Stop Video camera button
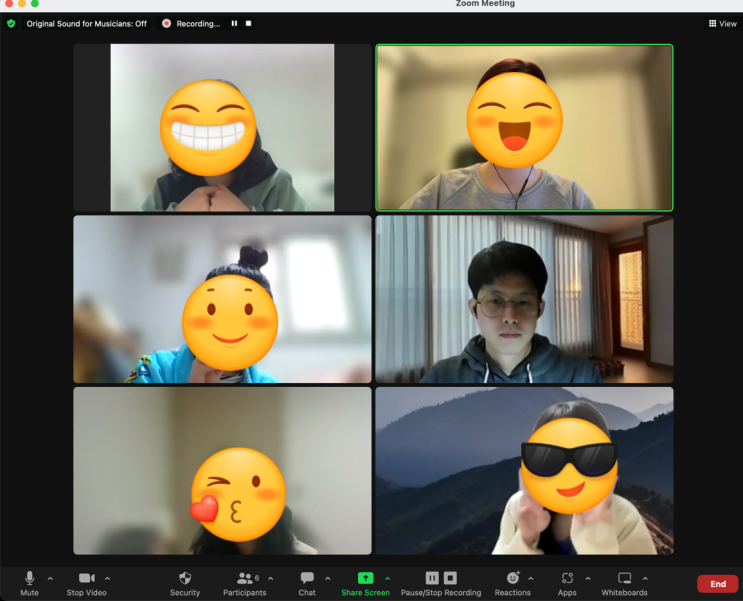The image size is (743, 601). tap(86, 583)
